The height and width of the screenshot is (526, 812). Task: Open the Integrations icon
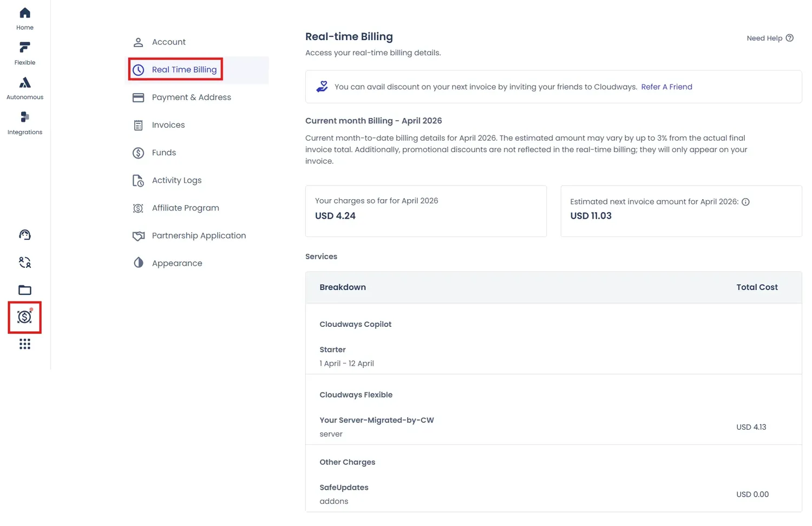click(25, 117)
